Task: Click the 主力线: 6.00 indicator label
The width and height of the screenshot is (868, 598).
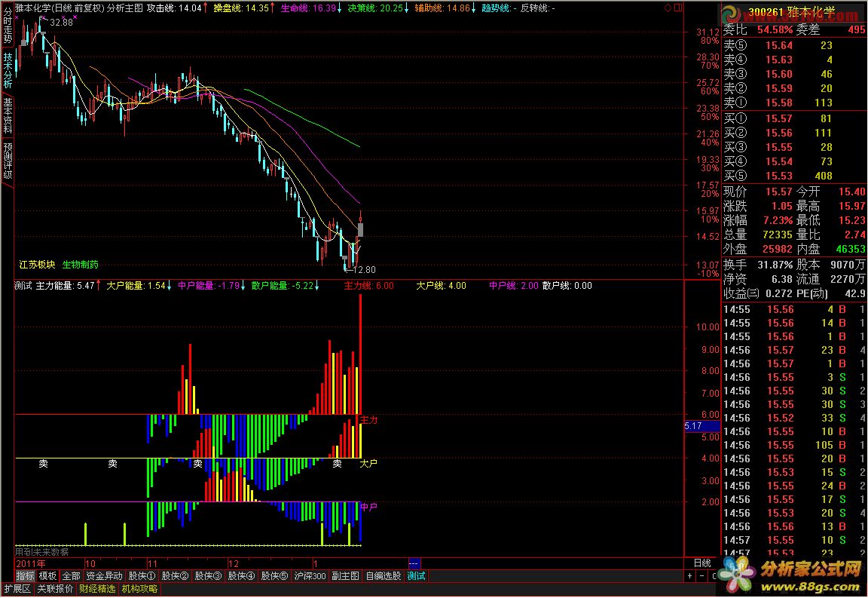Action: pyautogui.click(x=368, y=286)
